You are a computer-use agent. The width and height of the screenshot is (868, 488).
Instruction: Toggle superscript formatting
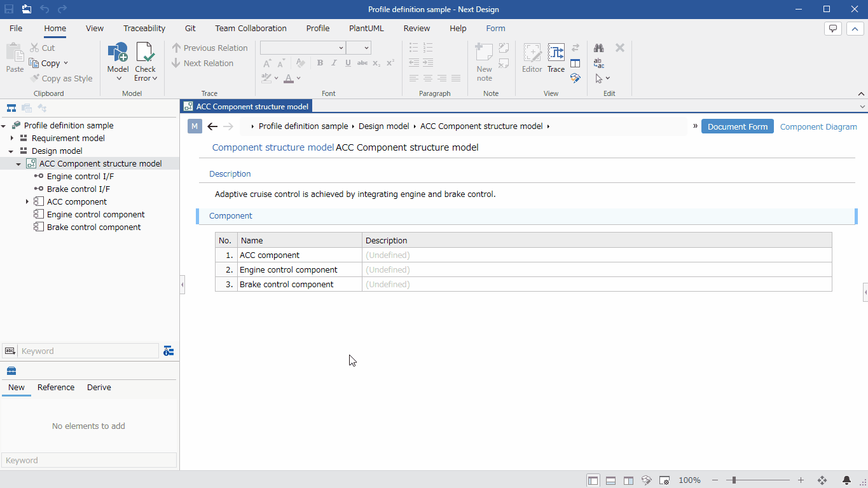(390, 63)
